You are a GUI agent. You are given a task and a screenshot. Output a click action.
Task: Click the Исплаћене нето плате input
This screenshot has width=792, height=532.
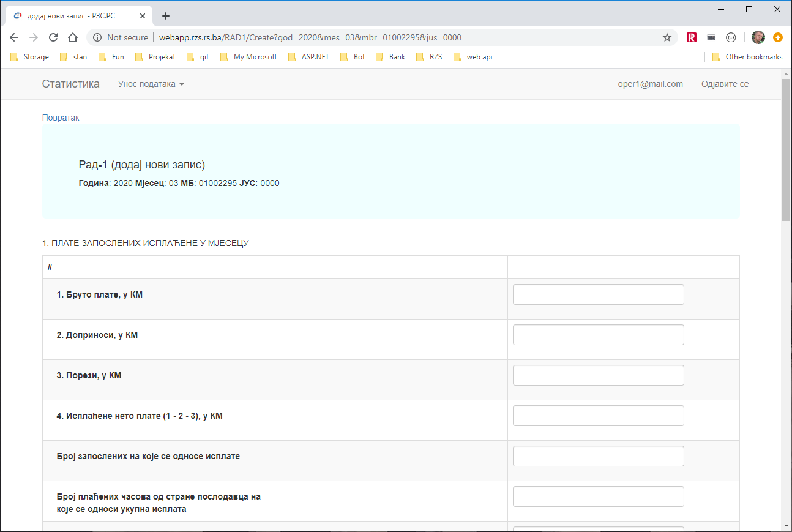click(x=598, y=416)
